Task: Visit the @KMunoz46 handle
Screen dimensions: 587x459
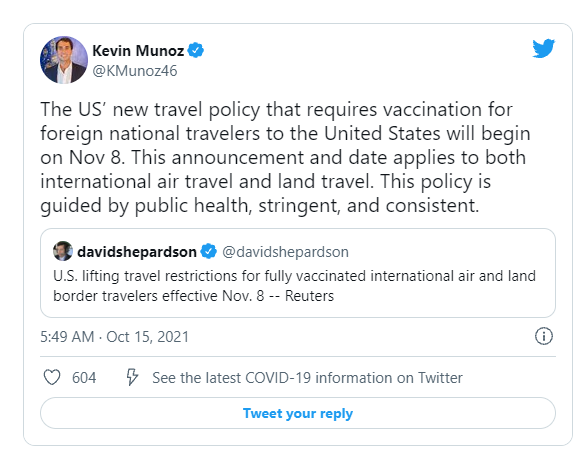Action: (x=135, y=71)
